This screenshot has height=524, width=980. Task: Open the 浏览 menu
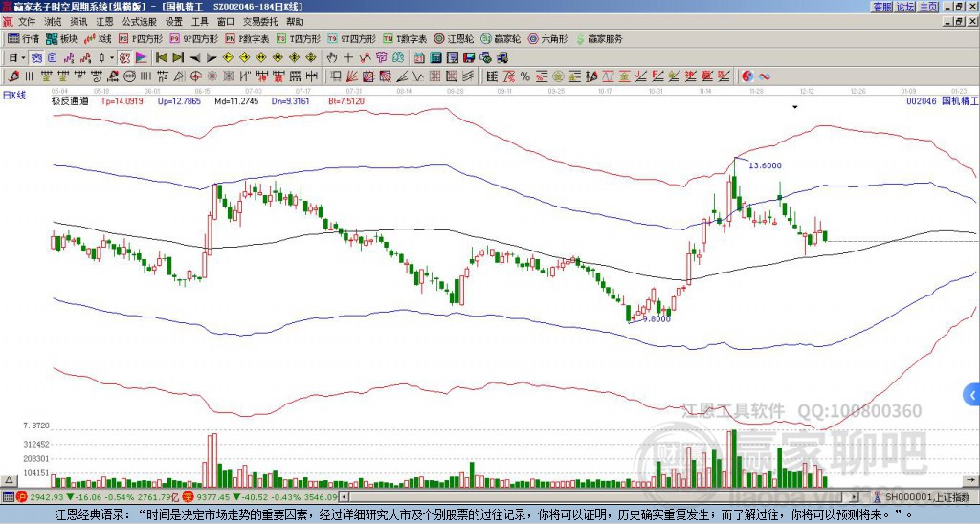54,22
